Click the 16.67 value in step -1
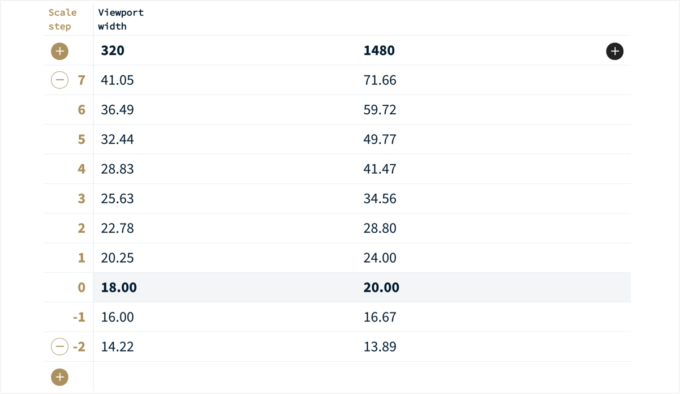The height and width of the screenshot is (394, 680). point(380,317)
